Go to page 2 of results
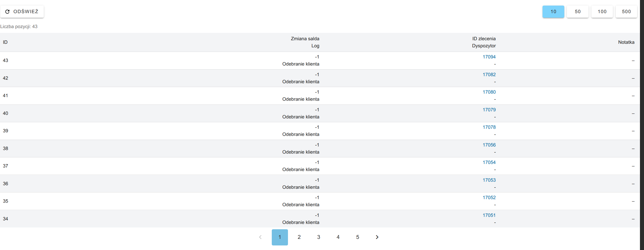This screenshot has height=250, width=644. tap(299, 237)
